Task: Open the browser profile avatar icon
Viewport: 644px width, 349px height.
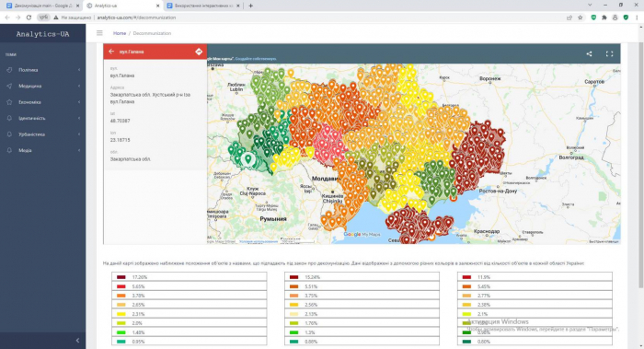Action: point(615,17)
